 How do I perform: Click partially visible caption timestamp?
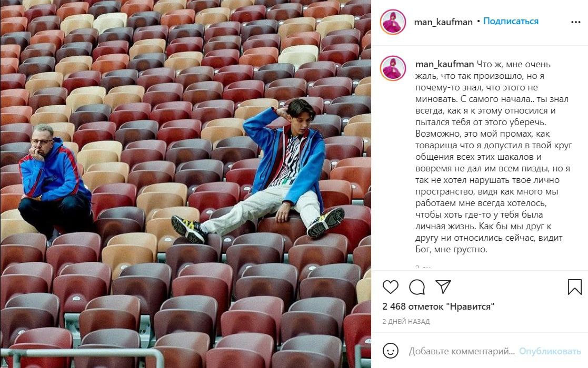pyautogui.click(x=423, y=267)
